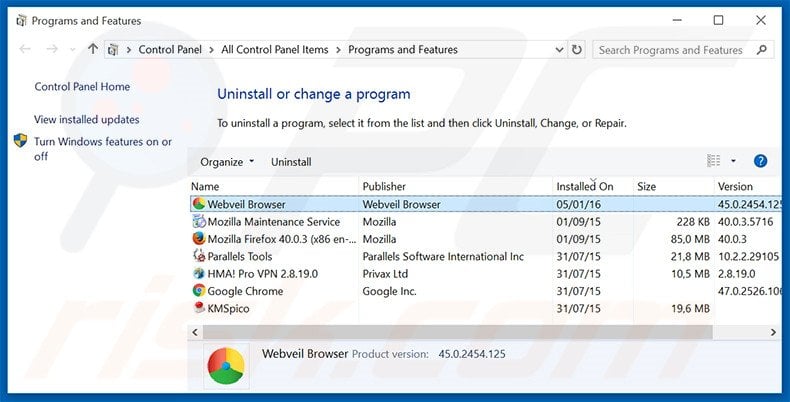Click the HMA! Pro VPN icon

tap(199, 274)
